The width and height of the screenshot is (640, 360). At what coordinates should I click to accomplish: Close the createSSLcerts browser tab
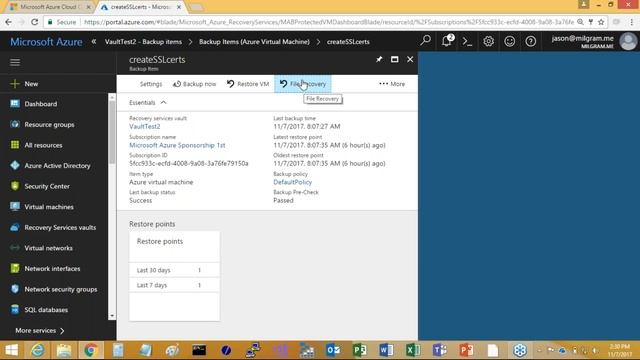pos(179,7)
